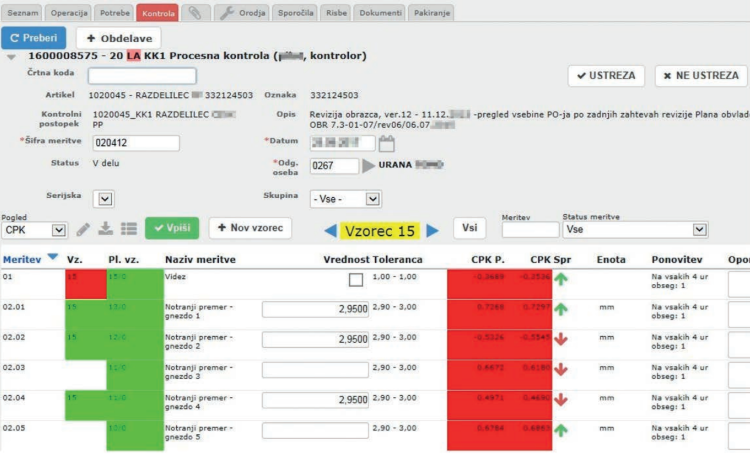Click the list view icon
750x454 pixels.
129,229
